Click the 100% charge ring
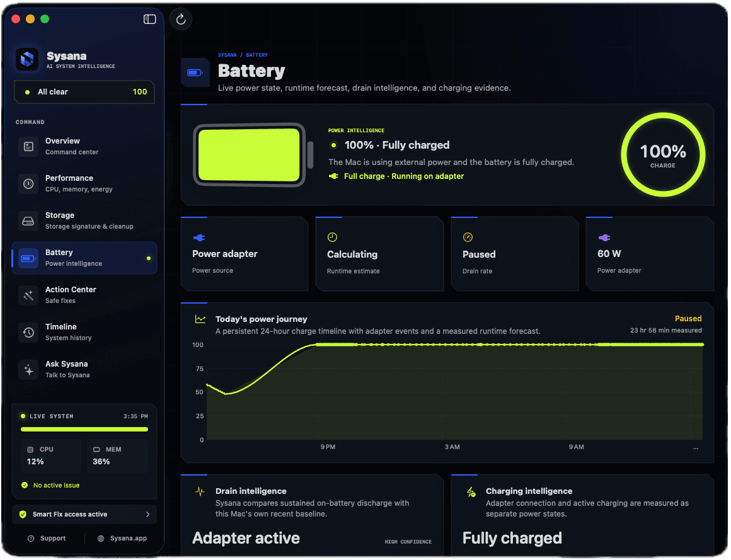 click(664, 155)
